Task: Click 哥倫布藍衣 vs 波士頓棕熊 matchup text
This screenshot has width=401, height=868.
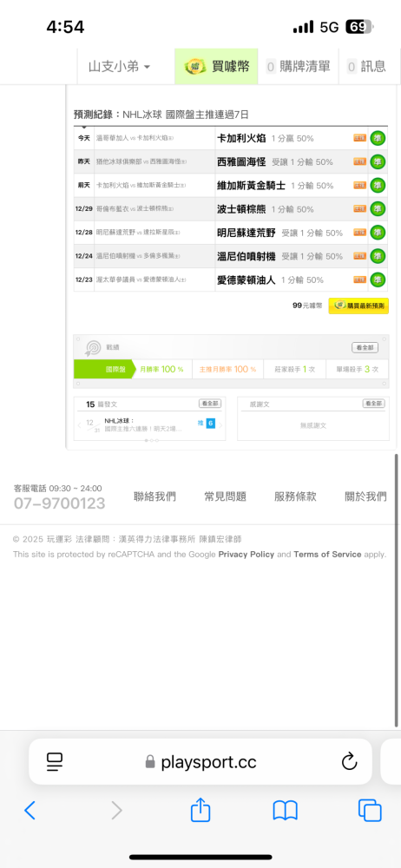Action: [135, 208]
